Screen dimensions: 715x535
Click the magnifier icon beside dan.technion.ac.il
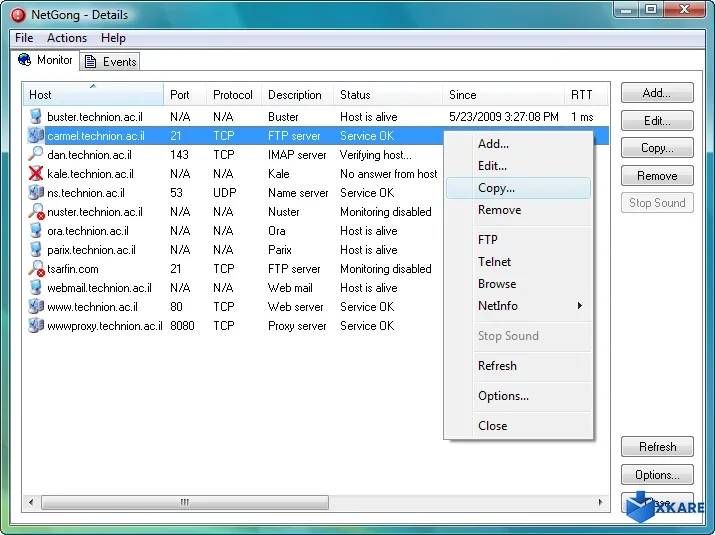click(x=36, y=154)
